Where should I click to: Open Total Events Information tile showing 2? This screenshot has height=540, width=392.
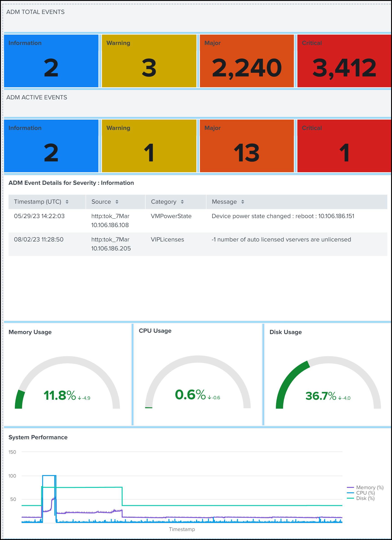51,61
